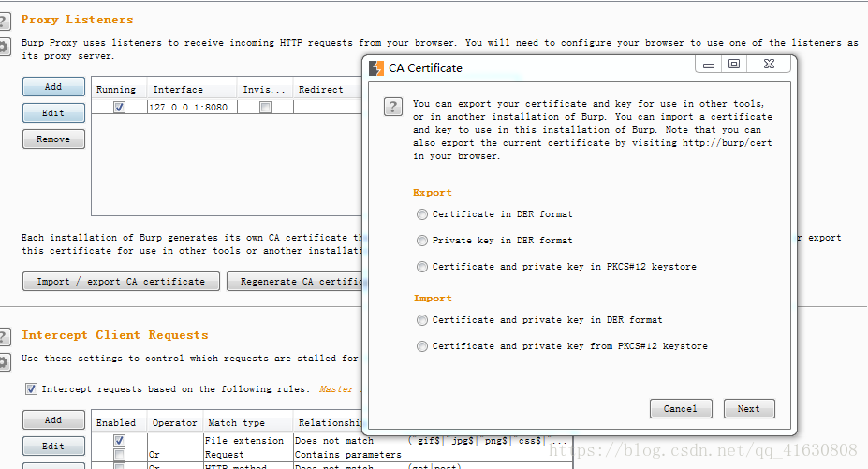The image size is (868, 469).
Task: Click Redirect column header
Action: [327, 89]
